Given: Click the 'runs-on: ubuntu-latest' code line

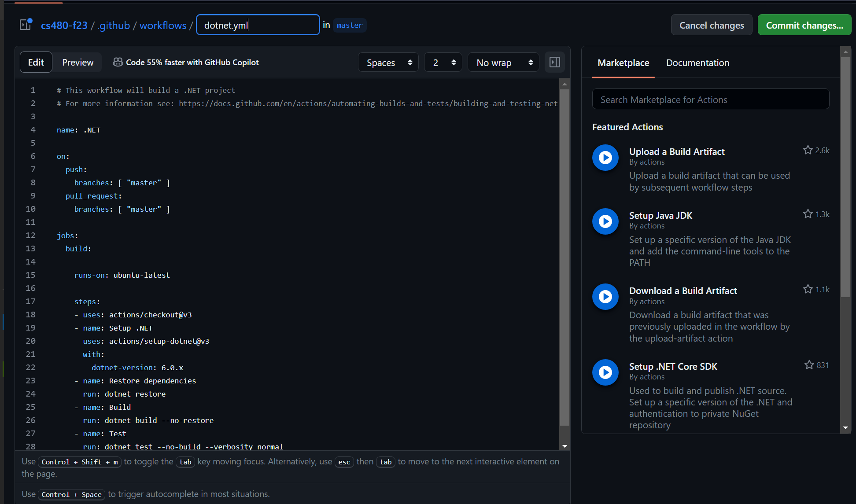Looking at the screenshot, I should (x=122, y=275).
